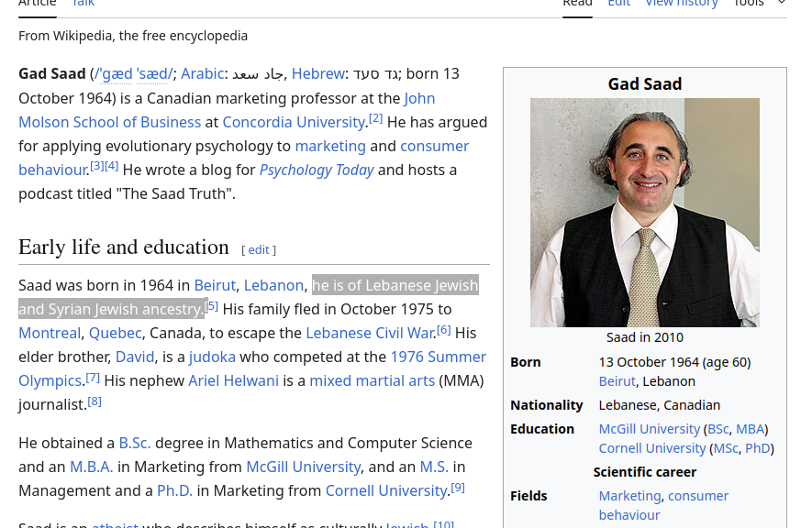
Task: Jump to citation 2
Action: coord(376,118)
